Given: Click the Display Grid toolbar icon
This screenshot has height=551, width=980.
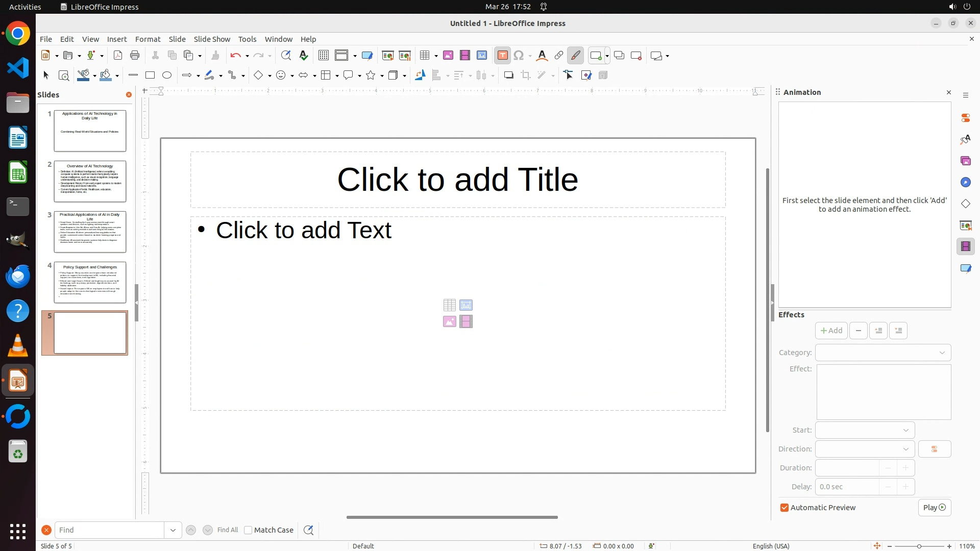Looking at the screenshot, I should click(323, 56).
